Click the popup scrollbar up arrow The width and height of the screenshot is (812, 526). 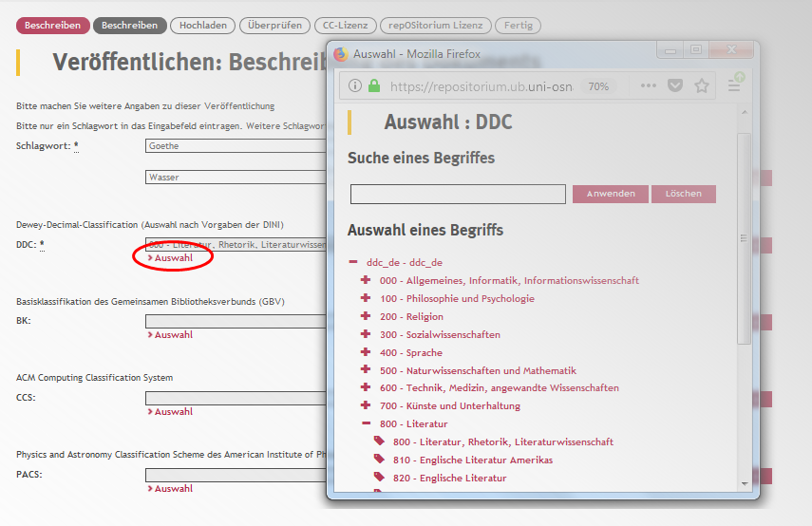tap(745, 112)
